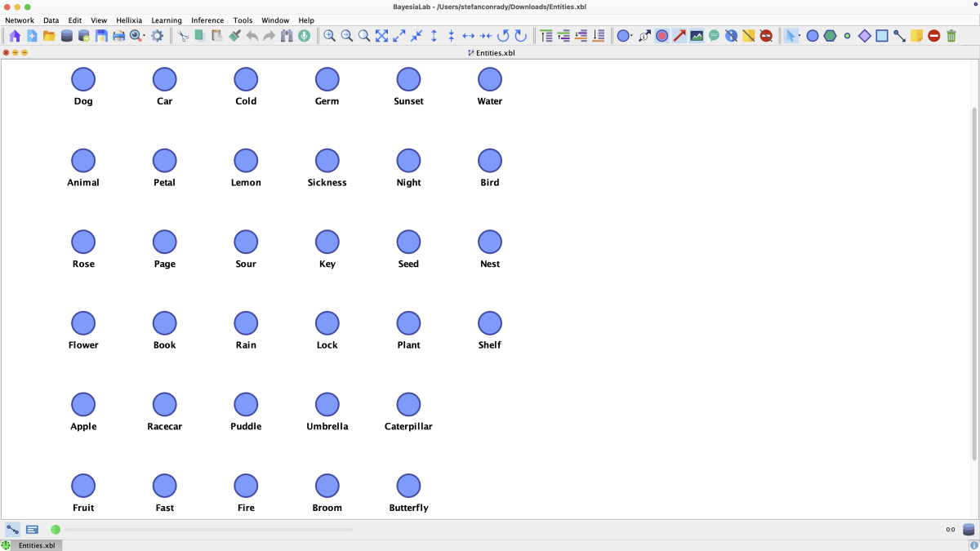Viewport: 980px width, 551px height.
Task: Toggle the red arc creation arrow icon
Action: point(679,36)
